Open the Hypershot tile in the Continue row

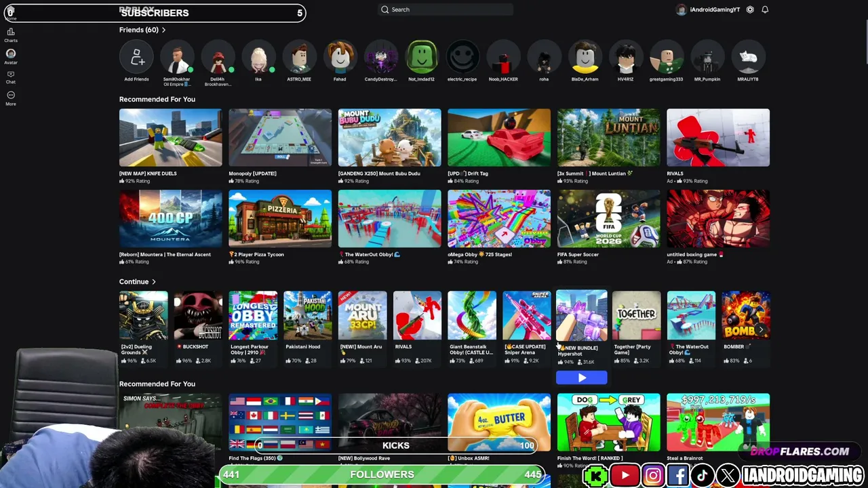(582, 316)
